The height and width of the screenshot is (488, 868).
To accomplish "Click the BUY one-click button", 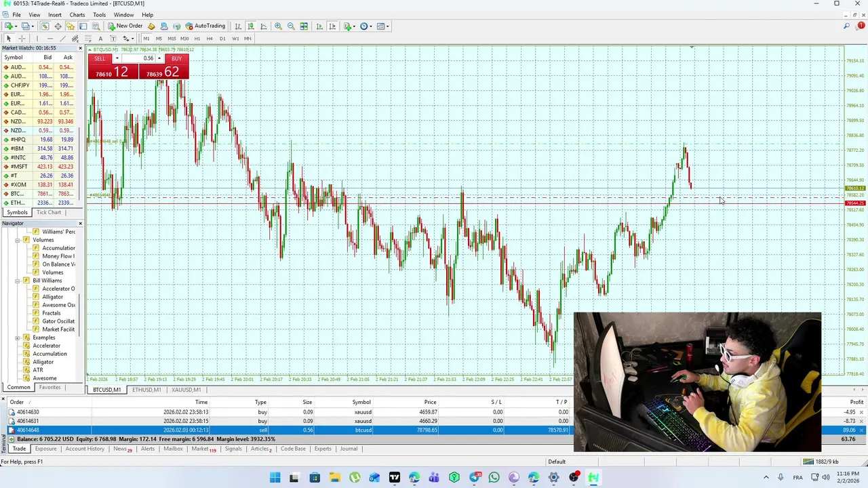I will click(x=176, y=59).
